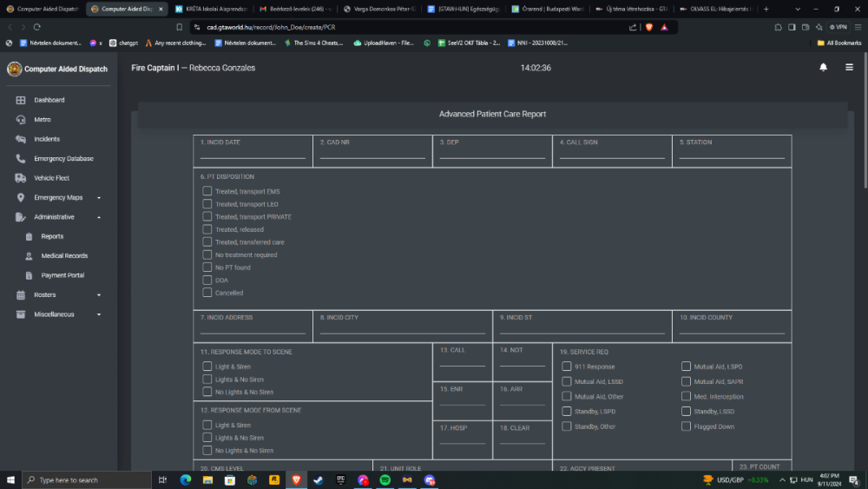Image resolution: width=868 pixels, height=489 pixels.
Task: Click the Dashboard grid icon in sidebar
Action: point(21,100)
